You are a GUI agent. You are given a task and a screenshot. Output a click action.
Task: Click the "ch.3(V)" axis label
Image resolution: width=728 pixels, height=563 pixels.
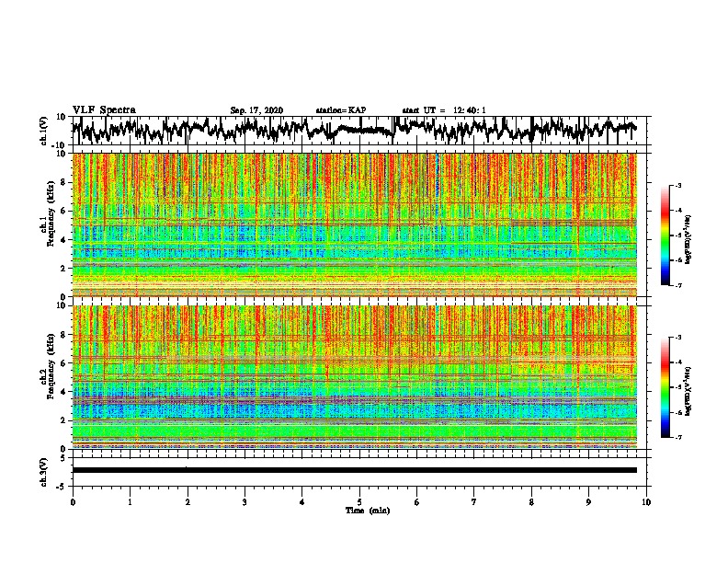[x=44, y=472]
